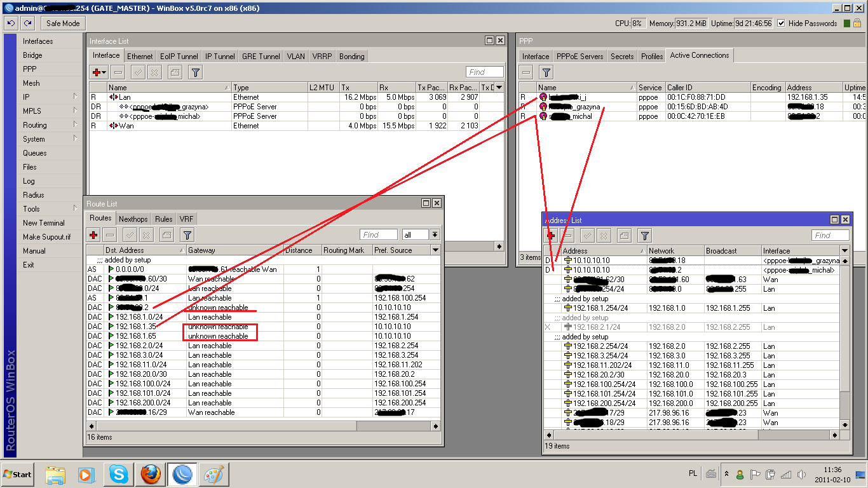Click the comment button in Address List
This screenshot has height=488, width=868.
tap(623, 236)
